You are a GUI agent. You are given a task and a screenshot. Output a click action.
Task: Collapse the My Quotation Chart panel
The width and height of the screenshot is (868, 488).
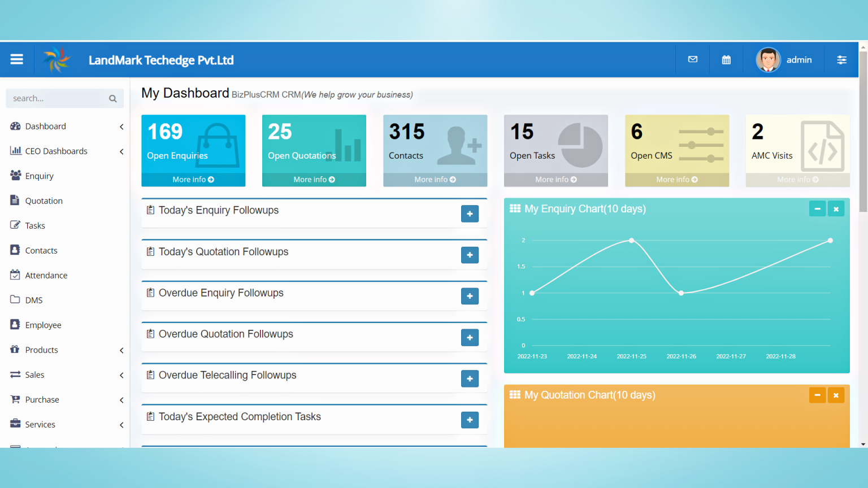click(817, 395)
